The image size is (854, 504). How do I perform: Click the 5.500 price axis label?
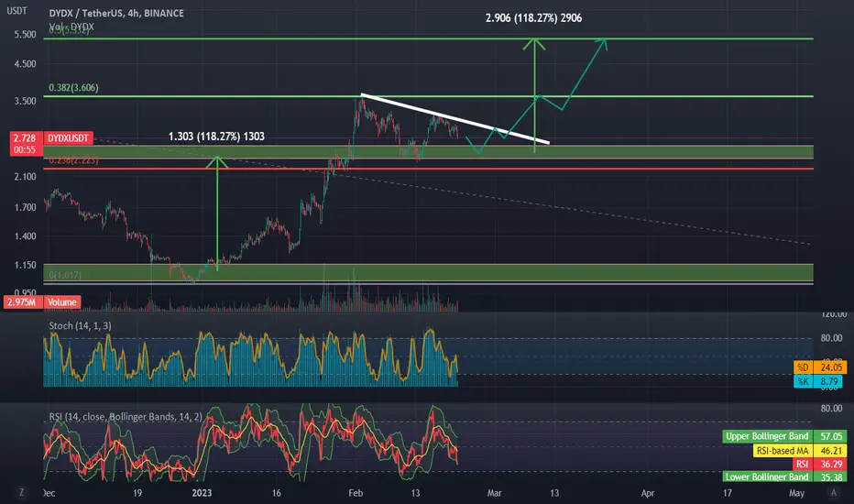pyautogui.click(x=25, y=34)
